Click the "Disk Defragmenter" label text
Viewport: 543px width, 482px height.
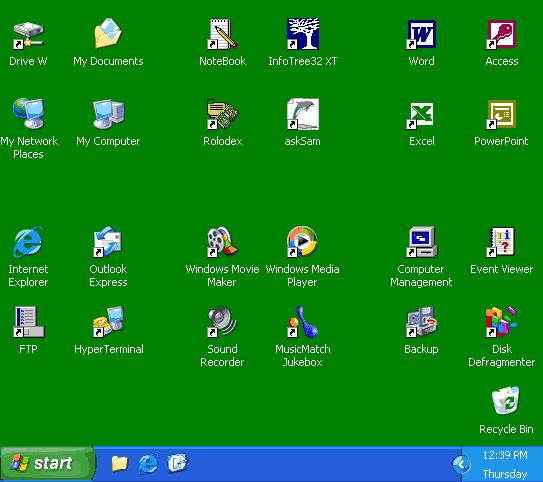(x=501, y=355)
